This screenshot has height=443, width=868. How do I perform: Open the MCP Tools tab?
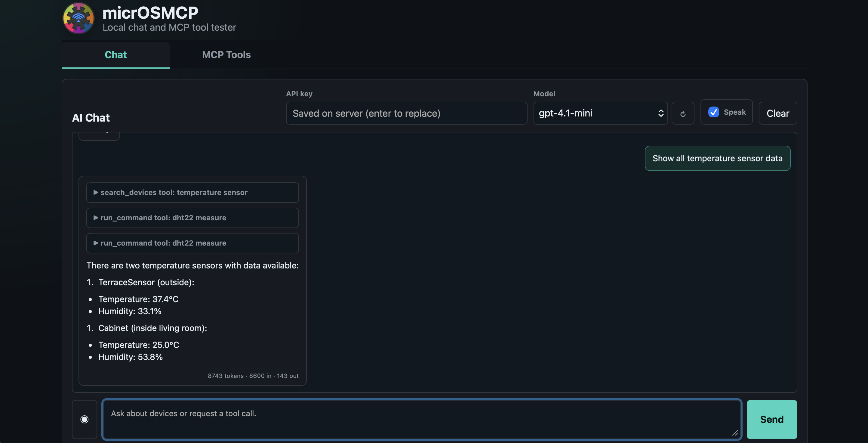click(x=226, y=54)
